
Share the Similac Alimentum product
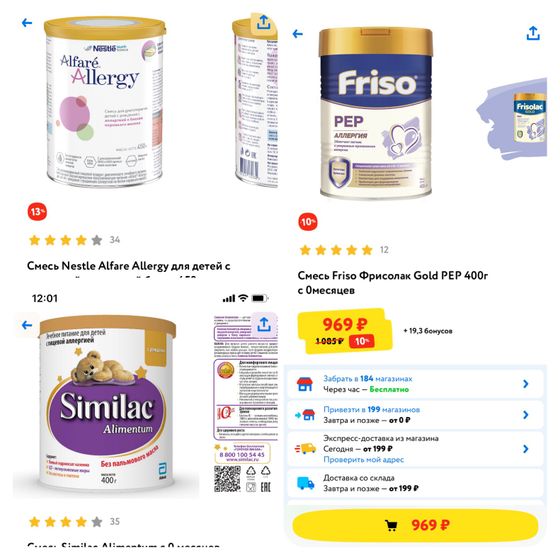coord(264,324)
